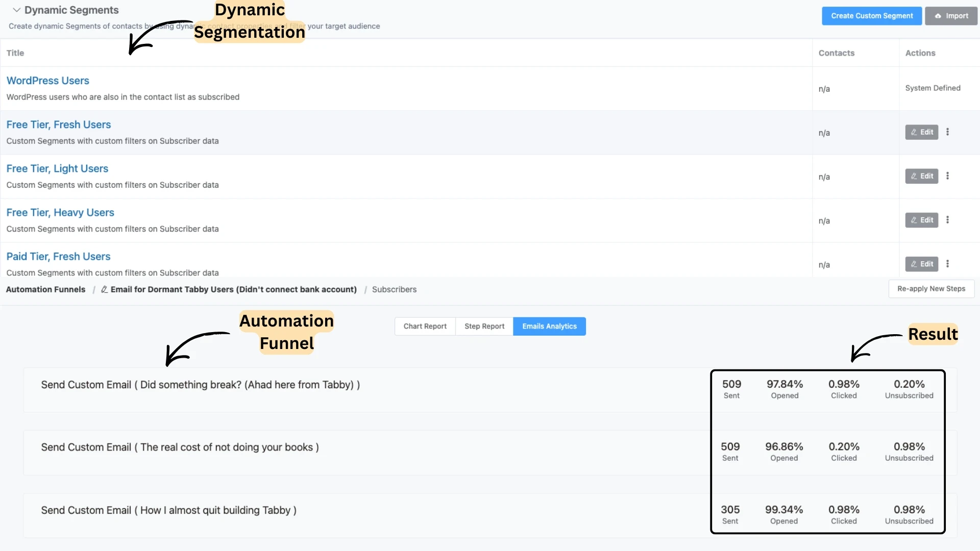This screenshot has width=980, height=551.
Task: Switch to the Step Report tab
Action: point(484,326)
